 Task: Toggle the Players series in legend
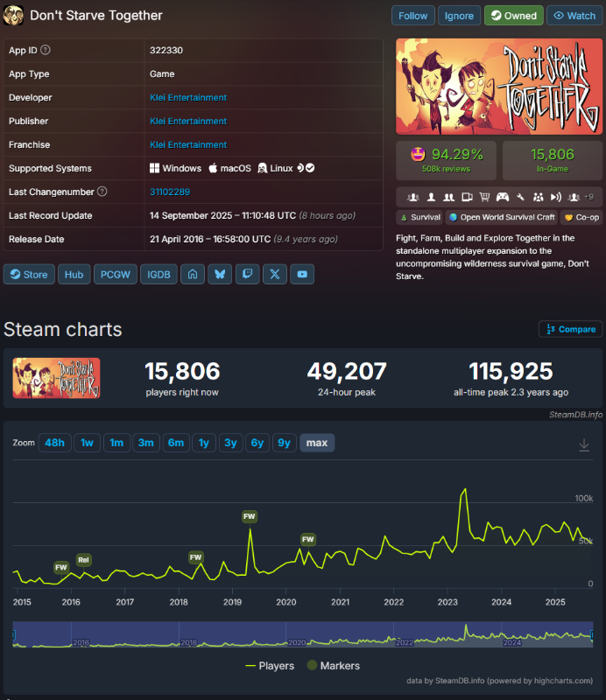269,665
